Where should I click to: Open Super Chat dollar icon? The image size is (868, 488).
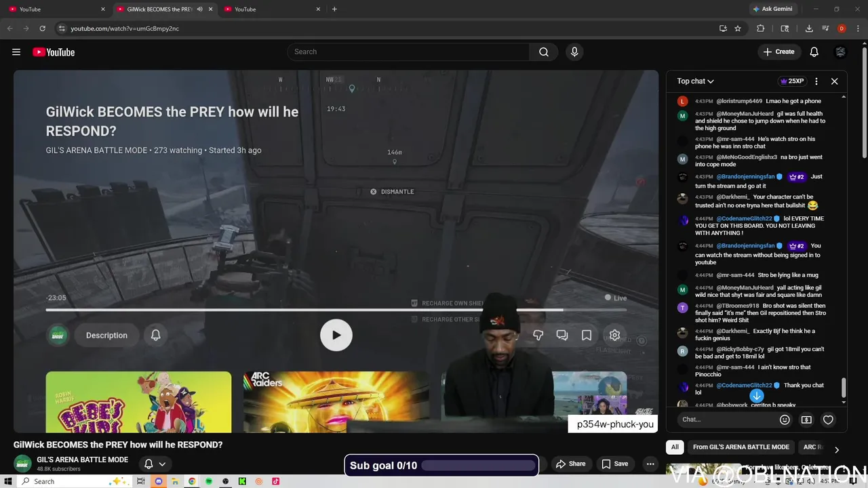pyautogui.click(x=806, y=420)
